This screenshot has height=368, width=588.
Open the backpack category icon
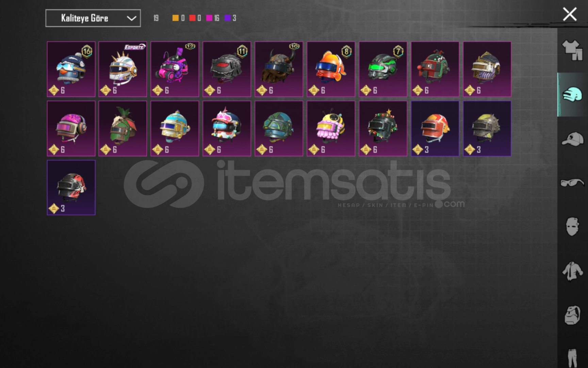click(572, 315)
